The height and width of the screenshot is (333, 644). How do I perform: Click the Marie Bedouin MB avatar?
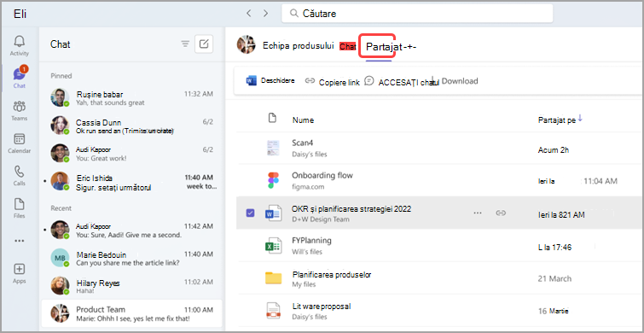(x=60, y=258)
